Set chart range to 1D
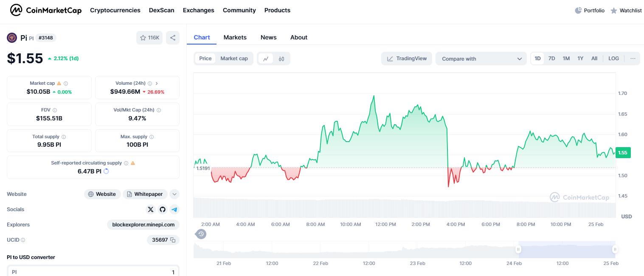644x276 pixels. tap(538, 59)
